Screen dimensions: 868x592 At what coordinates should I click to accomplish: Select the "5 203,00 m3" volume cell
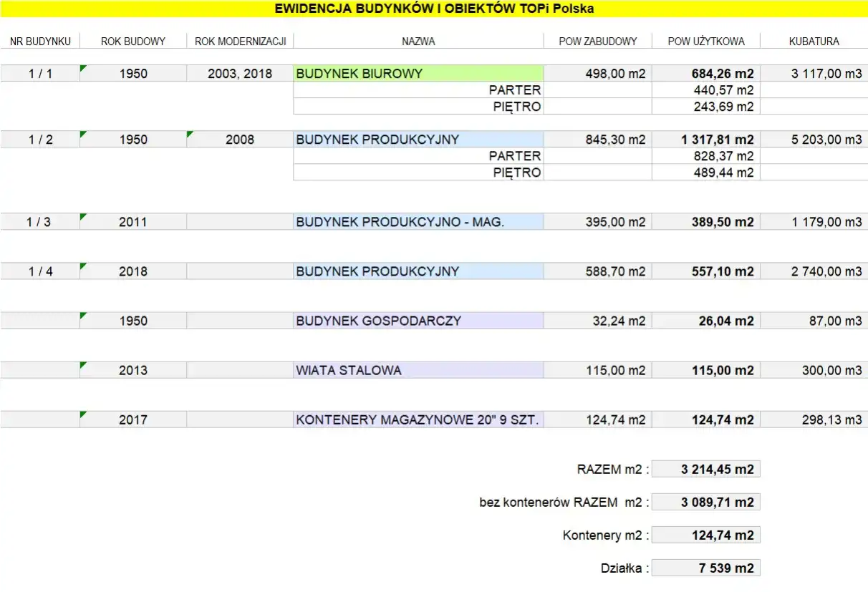(x=814, y=139)
